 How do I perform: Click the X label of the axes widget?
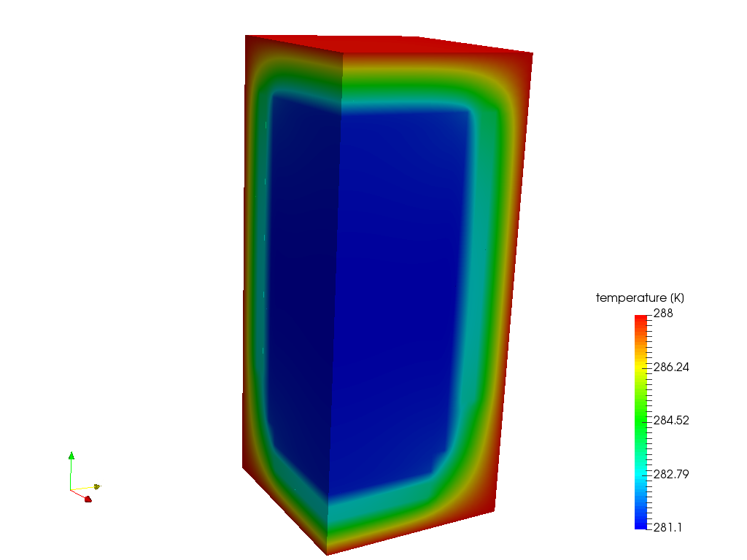pyautogui.click(x=93, y=495)
